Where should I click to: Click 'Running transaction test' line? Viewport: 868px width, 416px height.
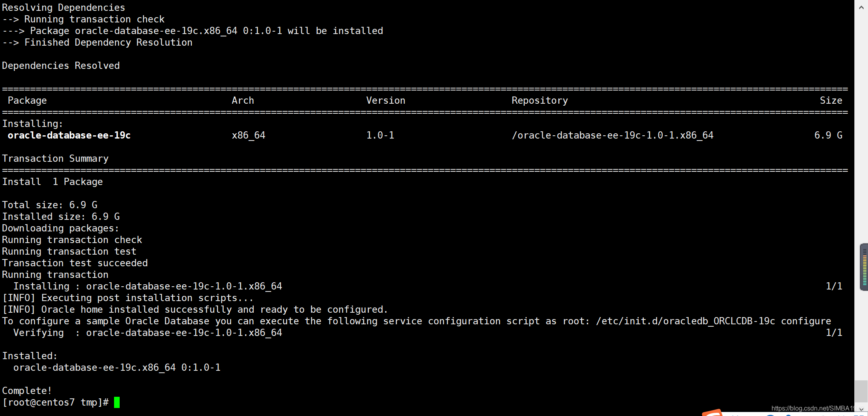(69, 251)
